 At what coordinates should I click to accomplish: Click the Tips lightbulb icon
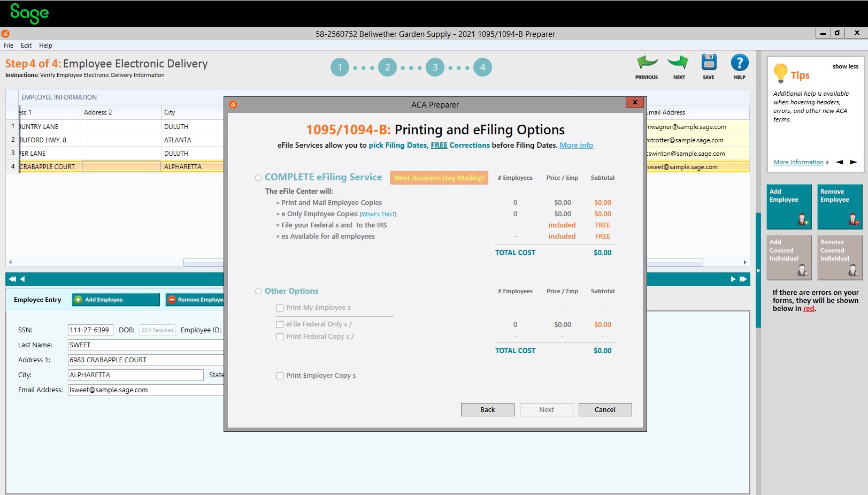pos(781,73)
